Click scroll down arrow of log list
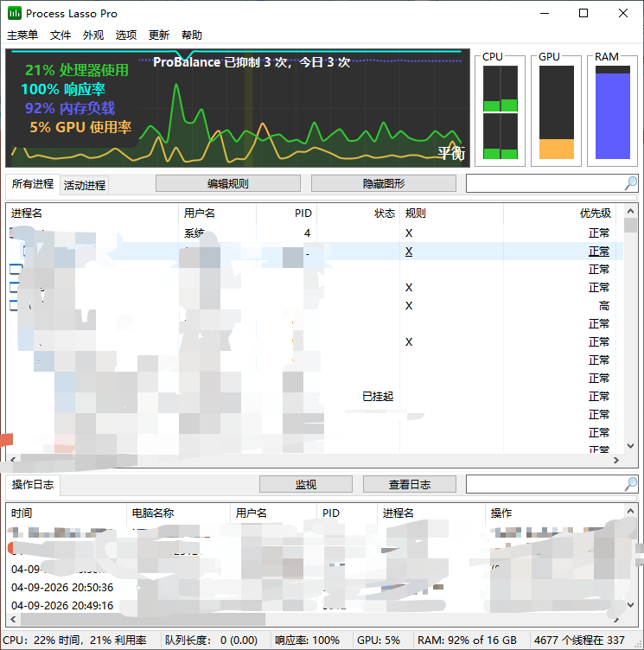The height and width of the screenshot is (650, 644). click(x=630, y=605)
